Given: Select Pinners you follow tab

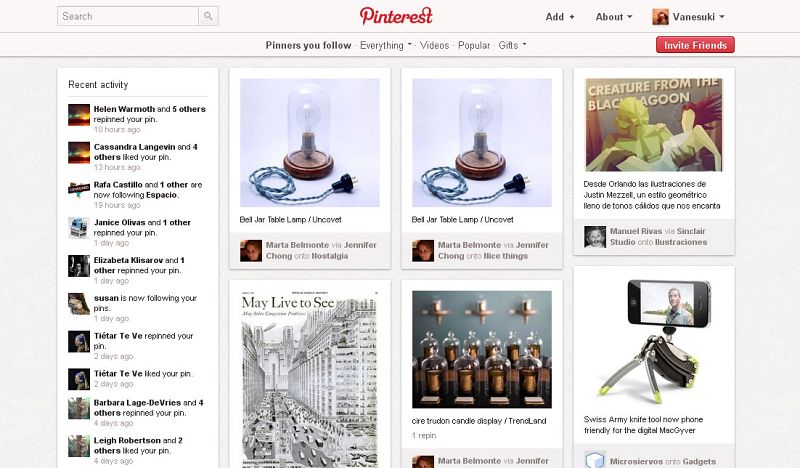Looking at the screenshot, I should coord(308,45).
